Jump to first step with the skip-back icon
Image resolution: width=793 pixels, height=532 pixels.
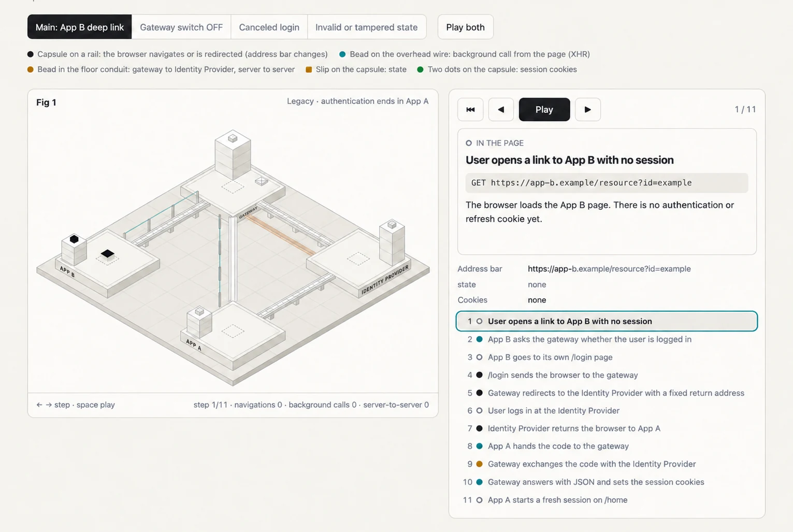pyautogui.click(x=470, y=109)
